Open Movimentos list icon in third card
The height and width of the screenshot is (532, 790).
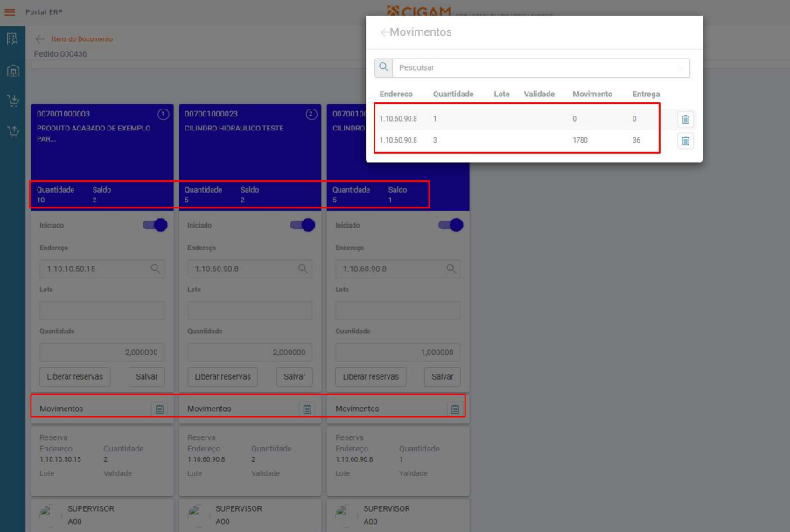tap(455, 409)
